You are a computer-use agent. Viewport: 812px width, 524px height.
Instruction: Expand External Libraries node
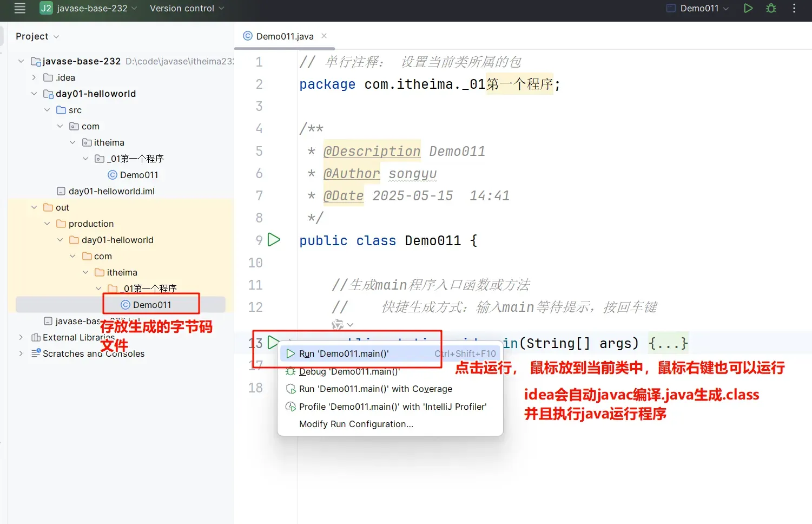pos(21,337)
